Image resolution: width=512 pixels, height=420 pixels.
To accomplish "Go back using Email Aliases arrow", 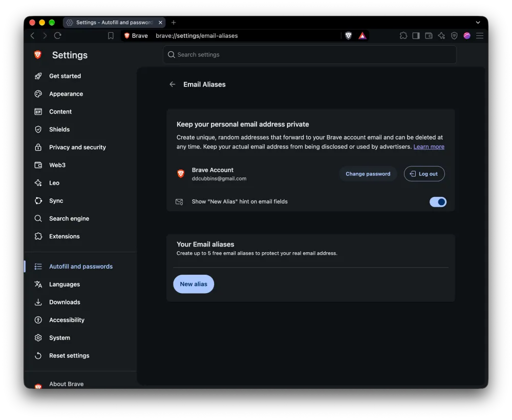I will pyautogui.click(x=173, y=84).
